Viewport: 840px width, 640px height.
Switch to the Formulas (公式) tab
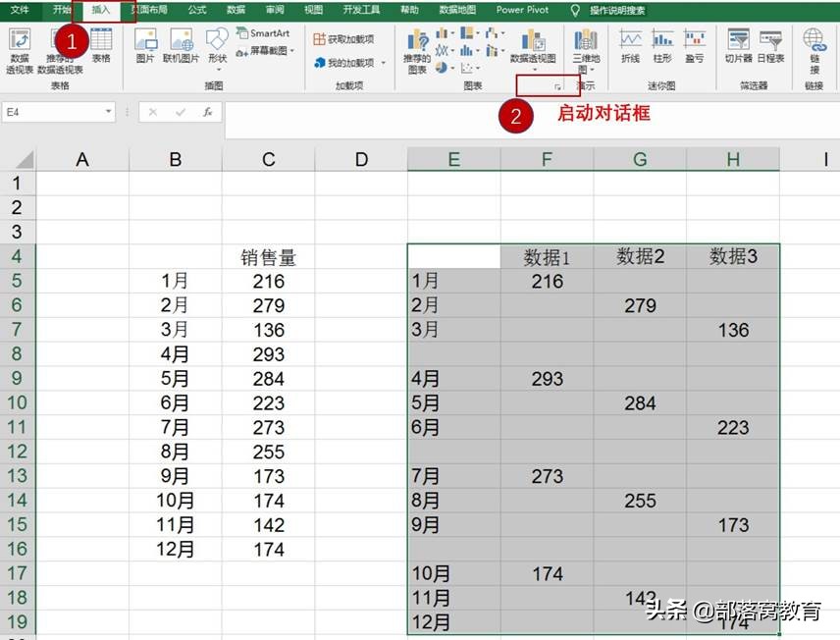click(x=197, y=10)
